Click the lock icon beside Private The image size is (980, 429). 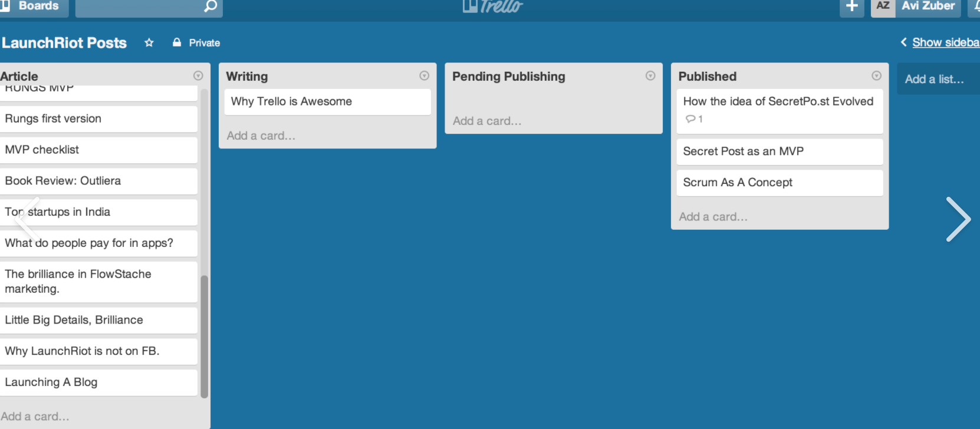(177, 42)
